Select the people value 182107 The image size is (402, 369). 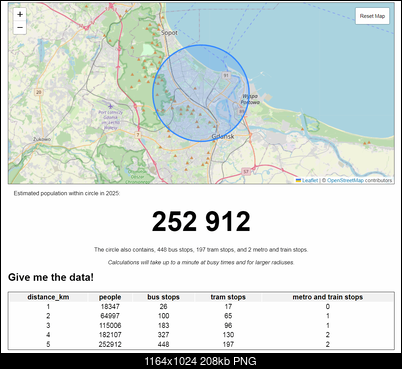110,335
